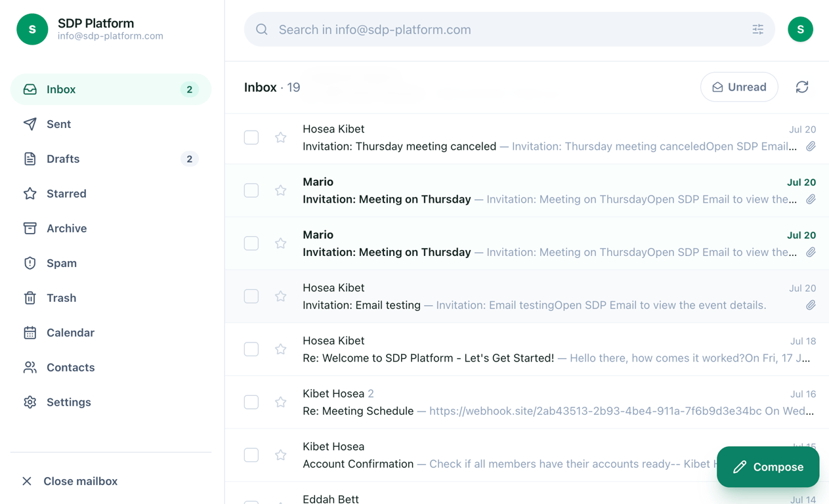The image size is (829, 504).
Task: Star the Thursday meeting canceled email
Action: (x=281, y=138)
